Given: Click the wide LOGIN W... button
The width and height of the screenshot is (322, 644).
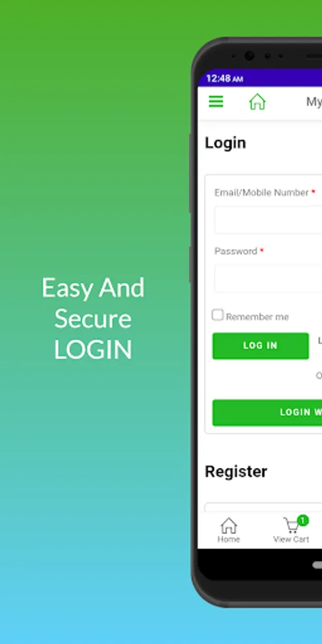Looking at the screenshot, I should click(267, 412).
